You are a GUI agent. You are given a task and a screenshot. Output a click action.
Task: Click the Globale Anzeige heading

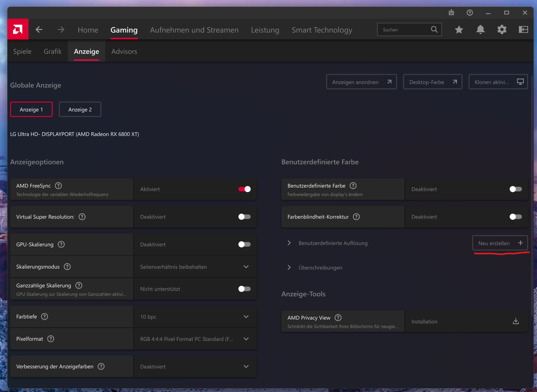tap(36, 85)
